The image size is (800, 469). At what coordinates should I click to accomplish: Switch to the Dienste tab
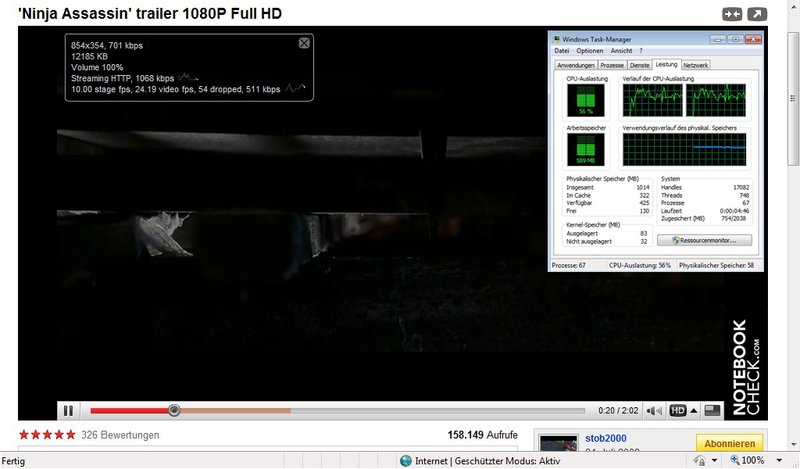tap(639, 65)
